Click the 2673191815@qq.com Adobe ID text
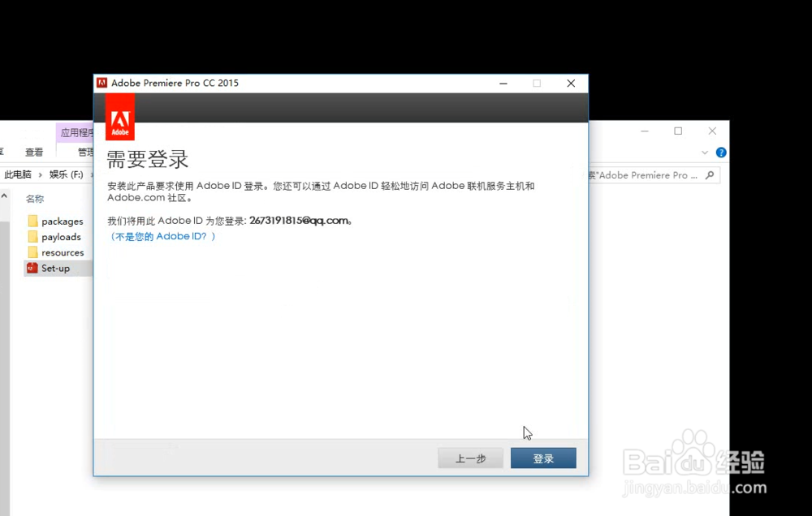Image resolution: width=812 pixels, height=516 pixels. (299, 221)
